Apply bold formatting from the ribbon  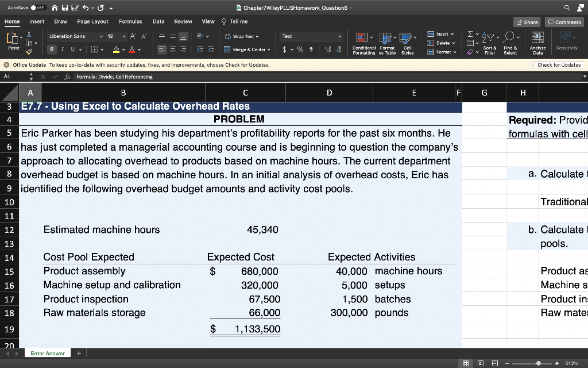pyautogui.click(x=51, y=49)
